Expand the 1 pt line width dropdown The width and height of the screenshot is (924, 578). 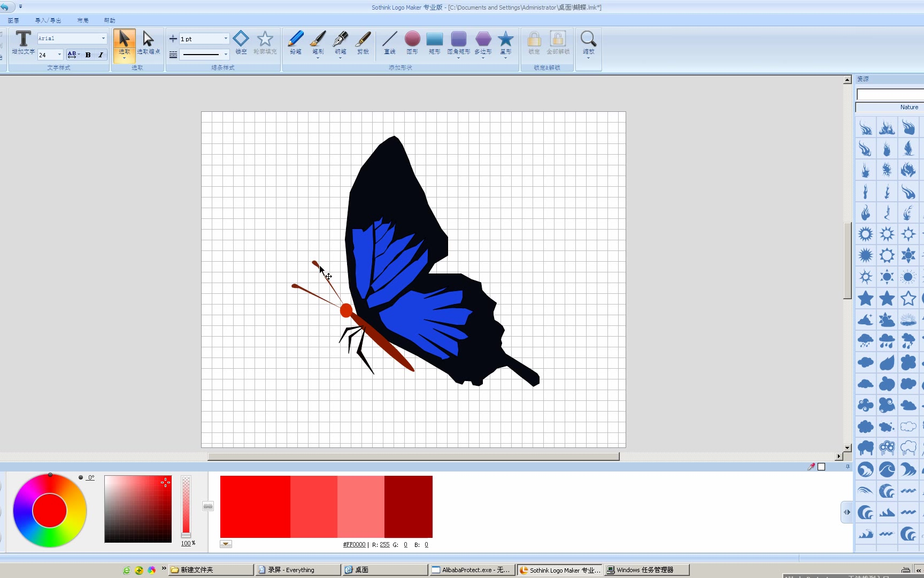pos(226,39)
